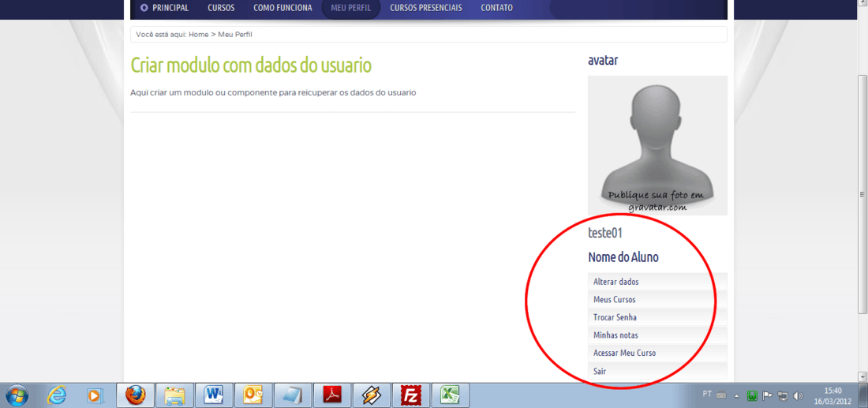Screen dimensions: 868x408
Task: Switch to Firefox in taskbar
Action: pyautogui.click(x=136, y=395)
